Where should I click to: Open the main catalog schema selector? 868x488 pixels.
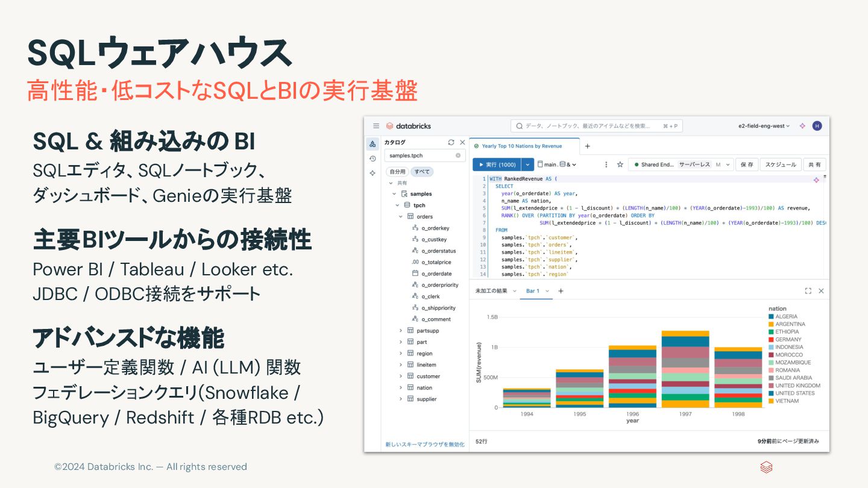[557, 164]
